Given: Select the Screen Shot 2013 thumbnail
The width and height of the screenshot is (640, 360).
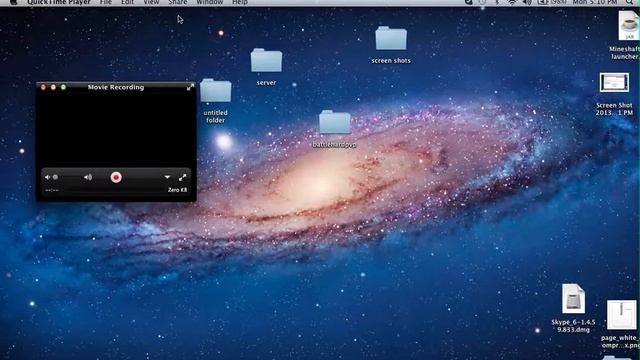Looking at the screenshot, I should (x=614, y=83).
